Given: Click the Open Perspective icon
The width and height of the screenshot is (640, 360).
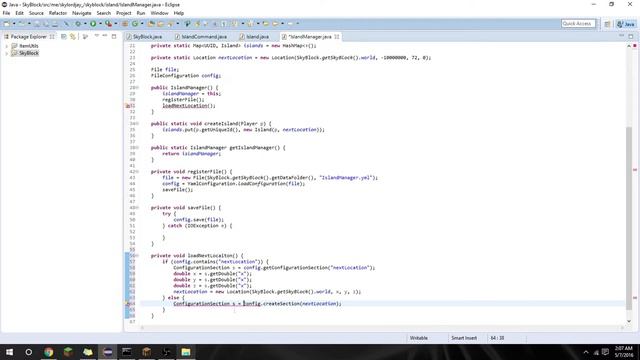Looking at the screenshot, I should [607, 24].
